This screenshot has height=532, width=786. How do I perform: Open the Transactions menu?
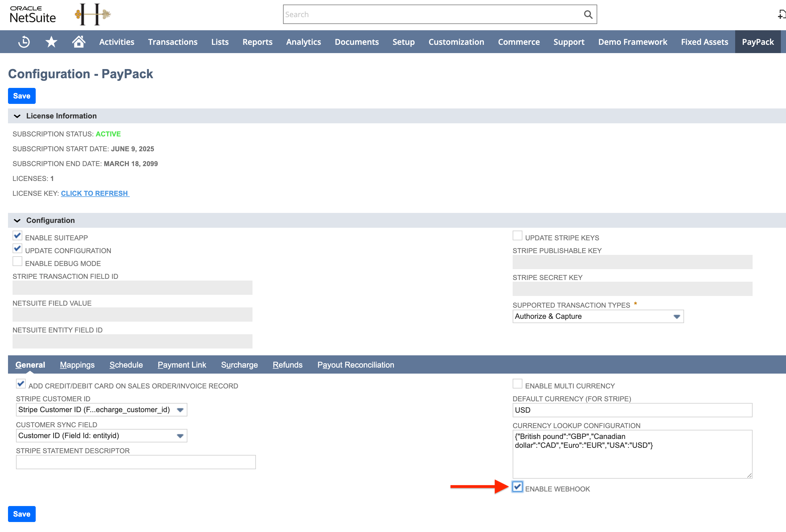coord(173,42)
